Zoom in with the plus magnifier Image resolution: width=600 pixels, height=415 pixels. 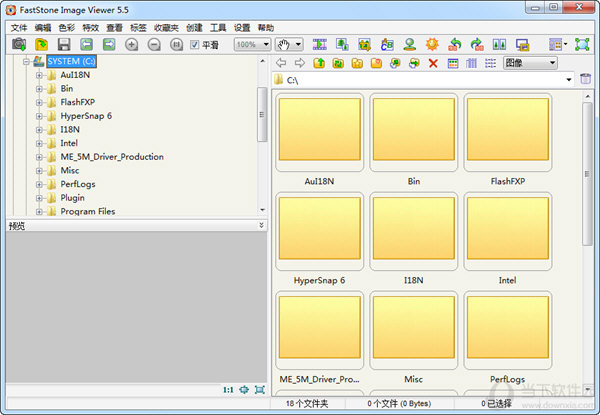(x=131, y=44)
